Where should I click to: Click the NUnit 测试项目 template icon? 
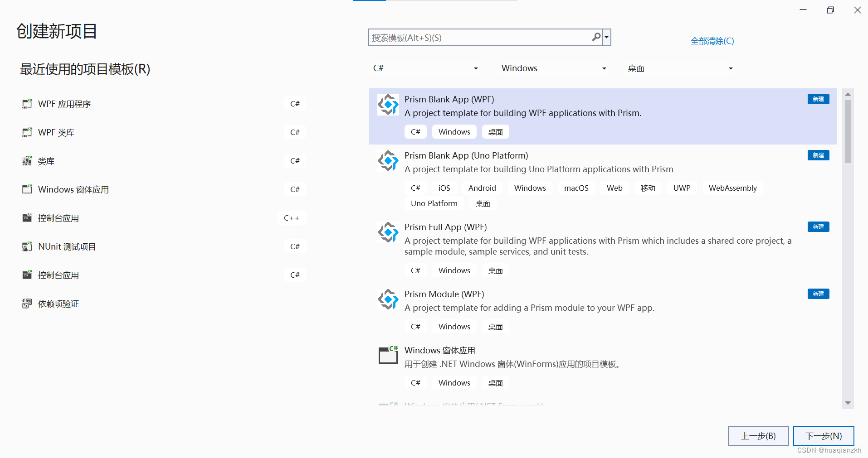27,246
